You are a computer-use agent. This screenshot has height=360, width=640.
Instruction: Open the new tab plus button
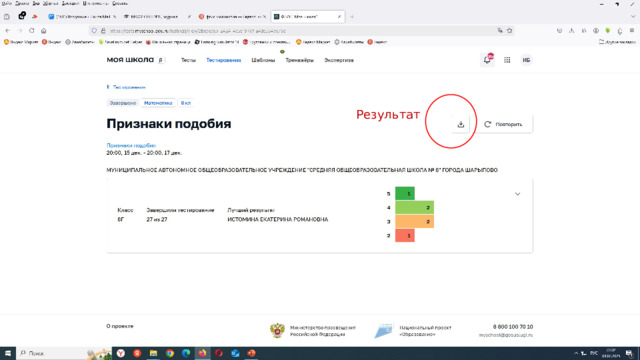351,17
